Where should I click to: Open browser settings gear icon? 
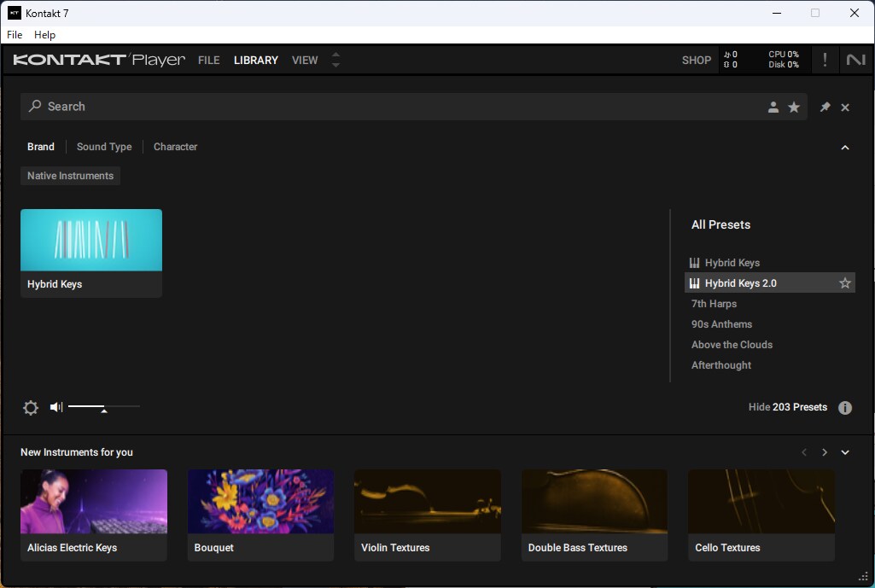point(31,408)
